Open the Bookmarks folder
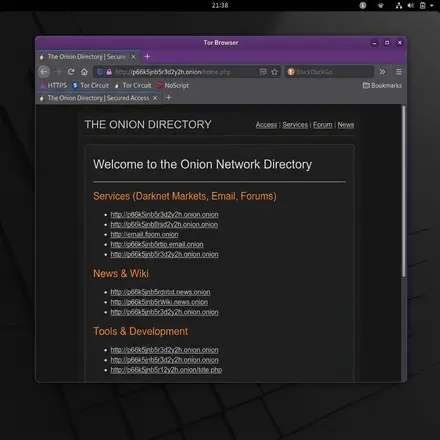440x440 pixels. (382, 85)
